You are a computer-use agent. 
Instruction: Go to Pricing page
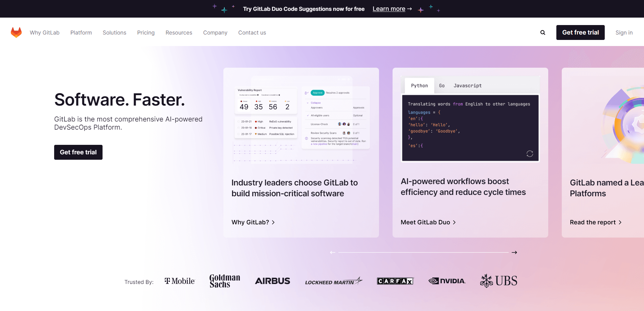(x=146, y=32)
